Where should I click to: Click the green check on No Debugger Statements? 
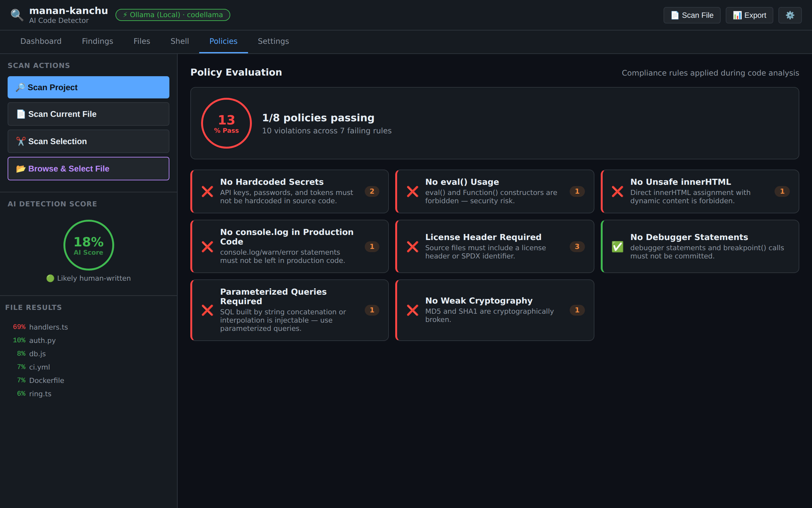[617, 247]
